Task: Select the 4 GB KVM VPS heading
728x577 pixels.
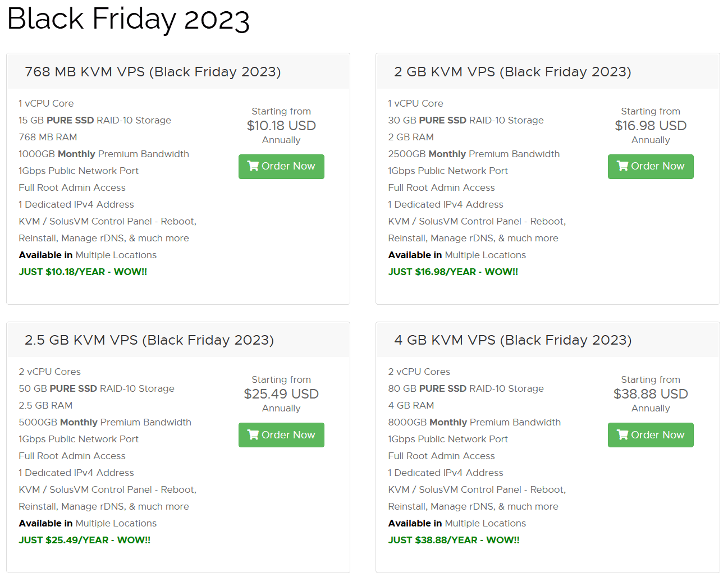Action: 512,340
